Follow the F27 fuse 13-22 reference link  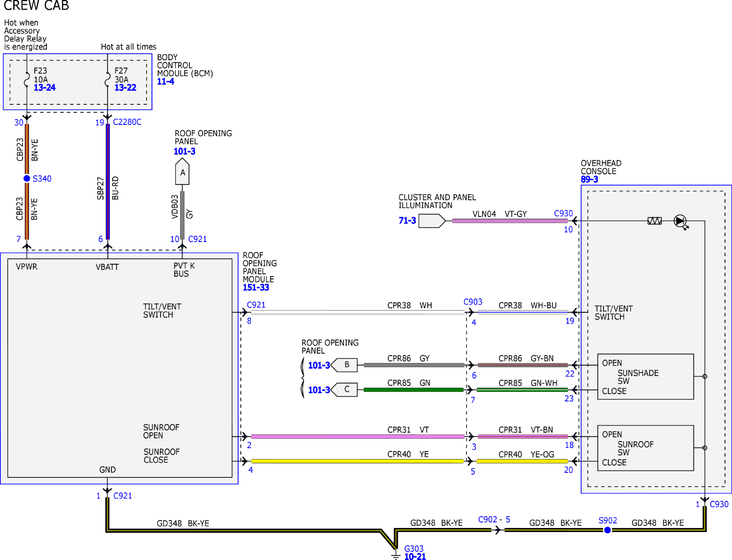[125, 88]
